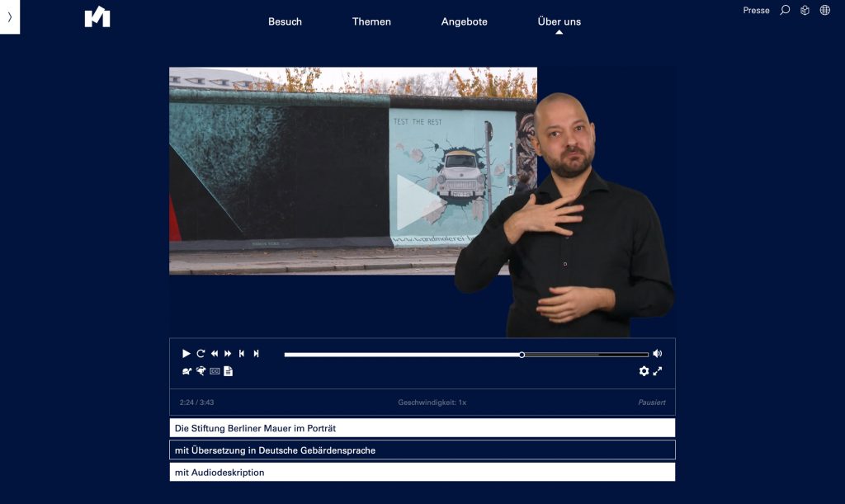Open the Besuch menu
Viewport: 845px width, 504px height.
[285, 21]
